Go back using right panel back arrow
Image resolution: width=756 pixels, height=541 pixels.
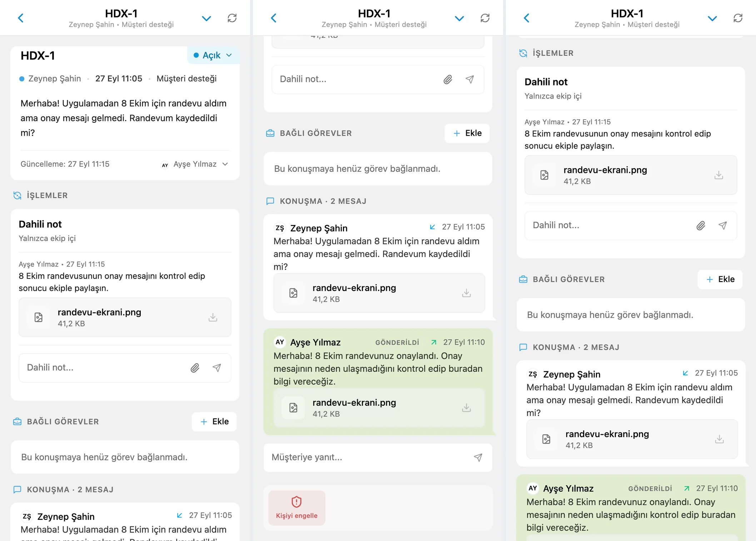tap(527, 18)
